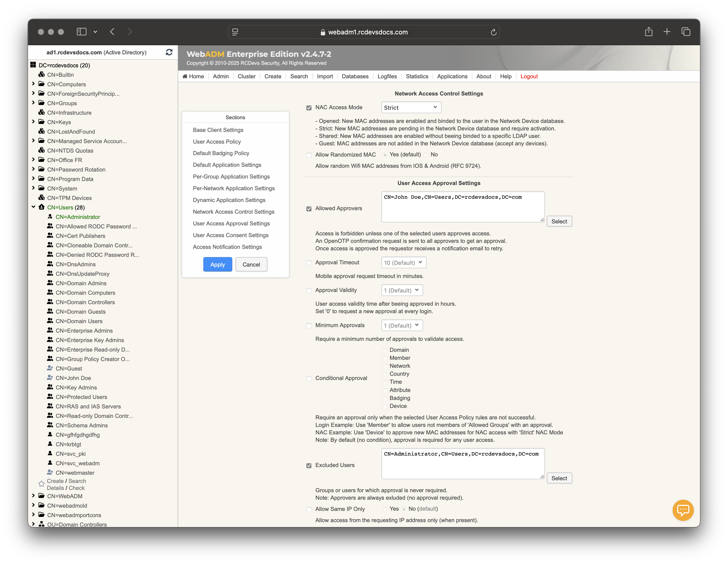Open the NAC Access Mode Strict dropdown

point(411,107)
